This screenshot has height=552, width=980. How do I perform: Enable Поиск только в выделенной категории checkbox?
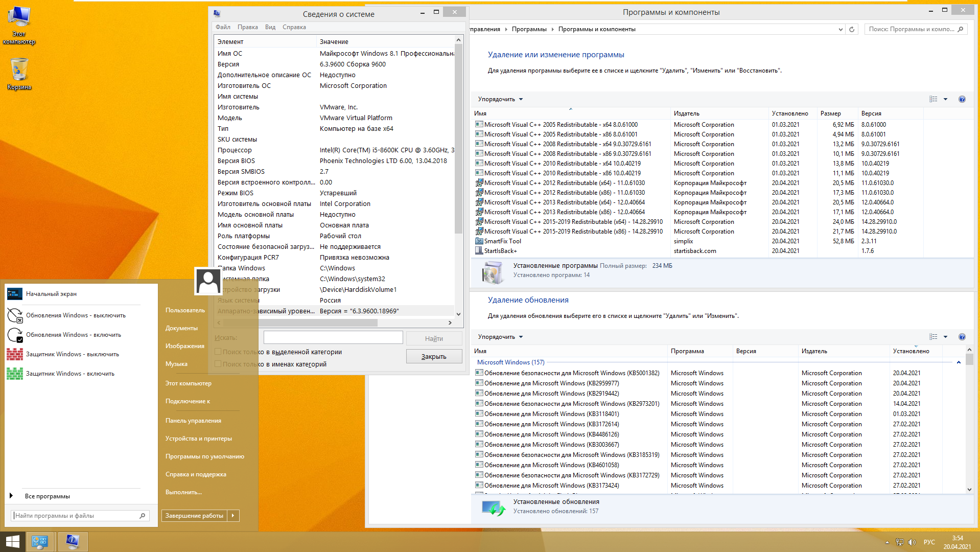(218, 352)
